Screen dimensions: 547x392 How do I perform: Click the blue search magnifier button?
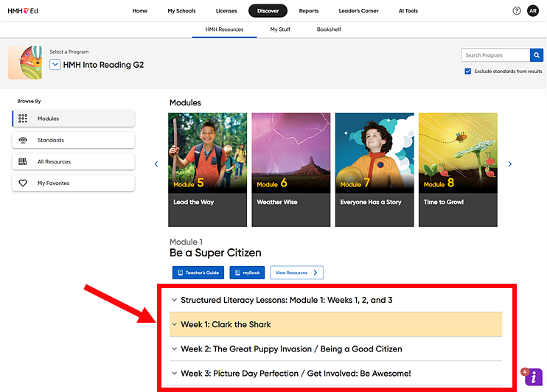coord(537,55)
